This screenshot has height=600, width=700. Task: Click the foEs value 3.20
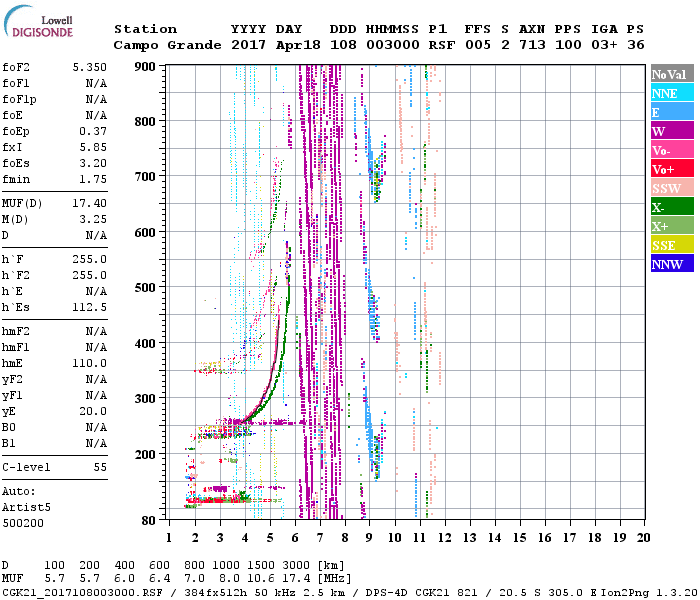tap(93, 163)
